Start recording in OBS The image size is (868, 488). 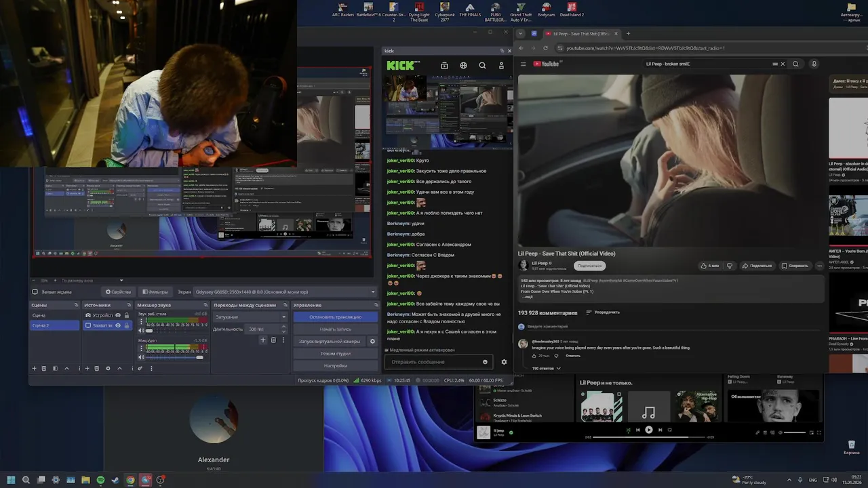[x=335, y=329]
